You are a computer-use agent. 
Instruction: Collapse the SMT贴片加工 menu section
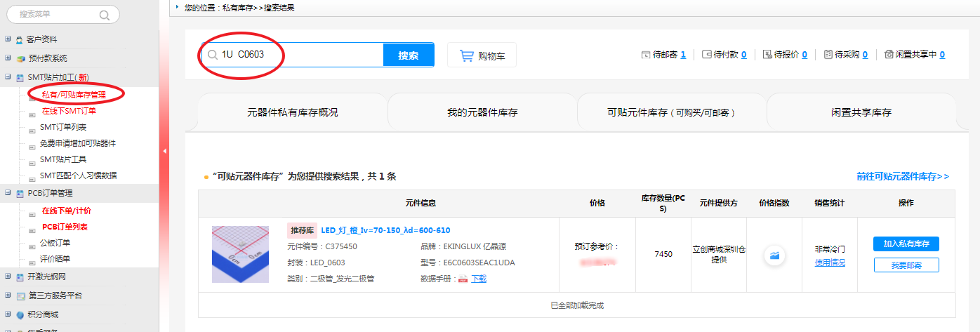coord(8,77)
